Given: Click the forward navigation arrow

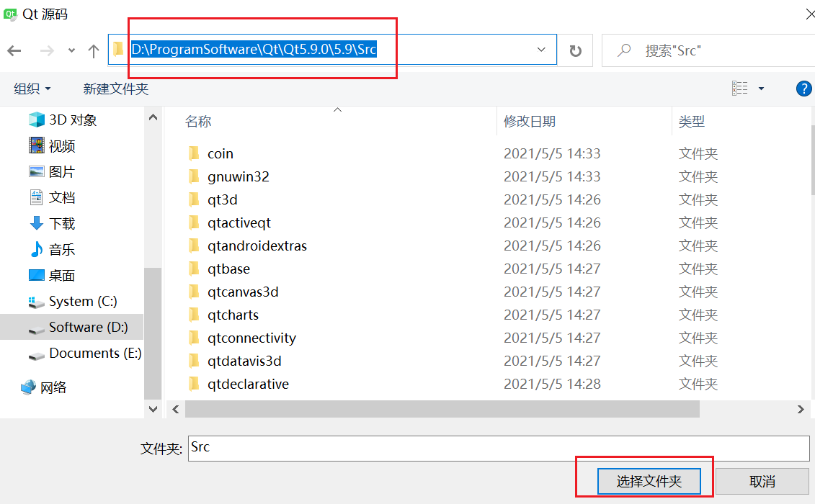Looking at the screenshot, I should [47, 51].
